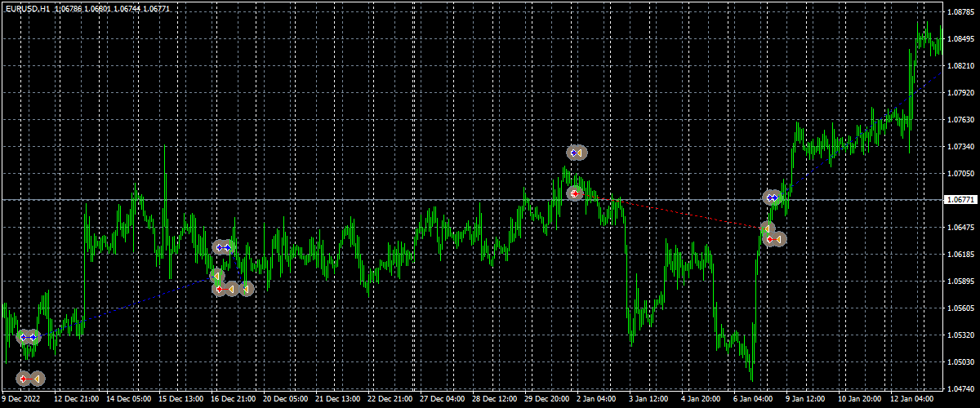Click the 1.08210 price axis label

click(961, 66)
